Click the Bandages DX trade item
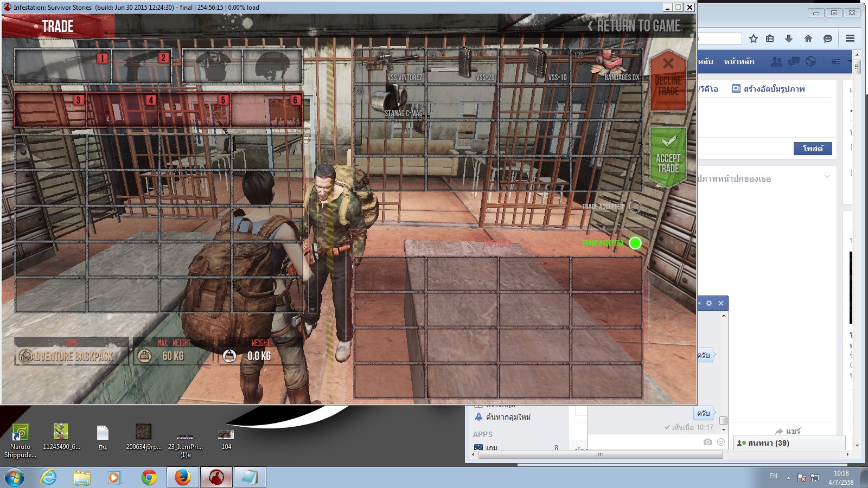Screen dimensions: 868x488 pos(608,65)
